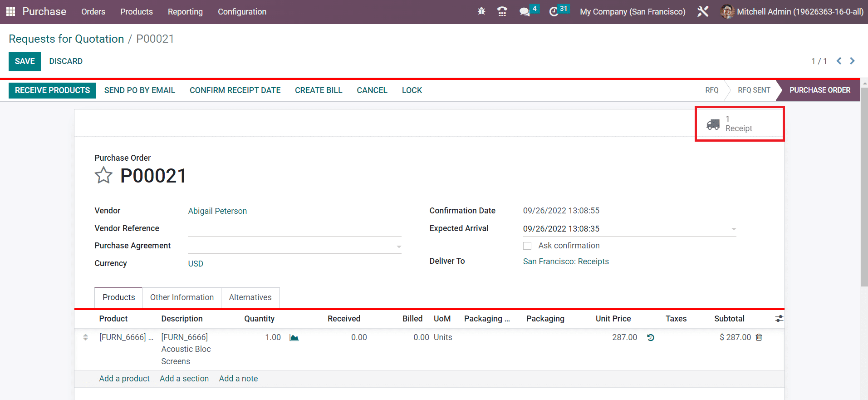Click the debug bug icon

click(x=481, y=12)
